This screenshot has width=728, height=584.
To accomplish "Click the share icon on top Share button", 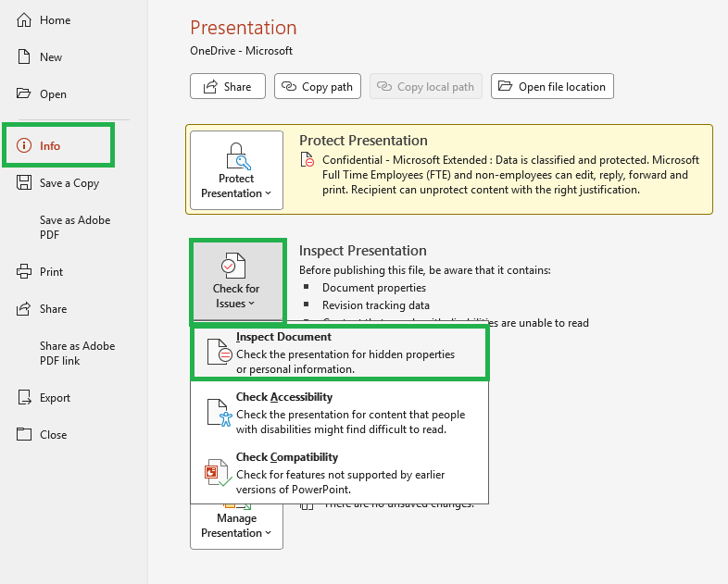I will click(x=210, y=86).
